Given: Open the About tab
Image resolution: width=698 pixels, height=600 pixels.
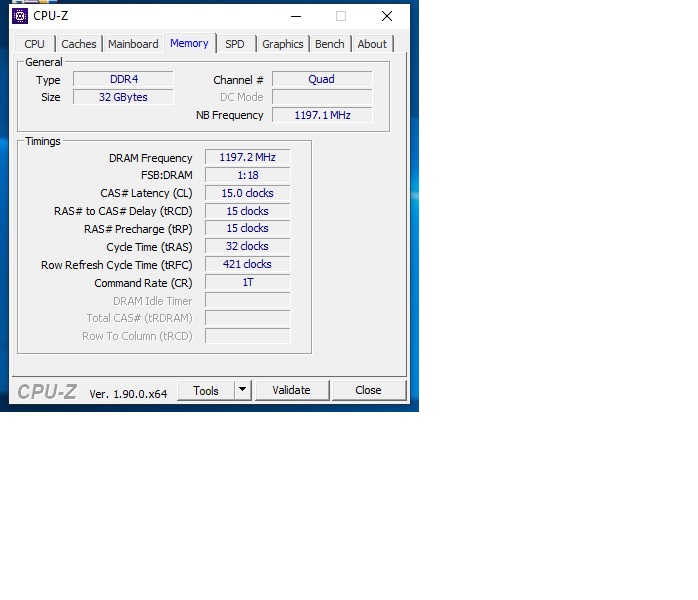Looking at the screenshot, I should pyautogui.click(x=372, y=44).
